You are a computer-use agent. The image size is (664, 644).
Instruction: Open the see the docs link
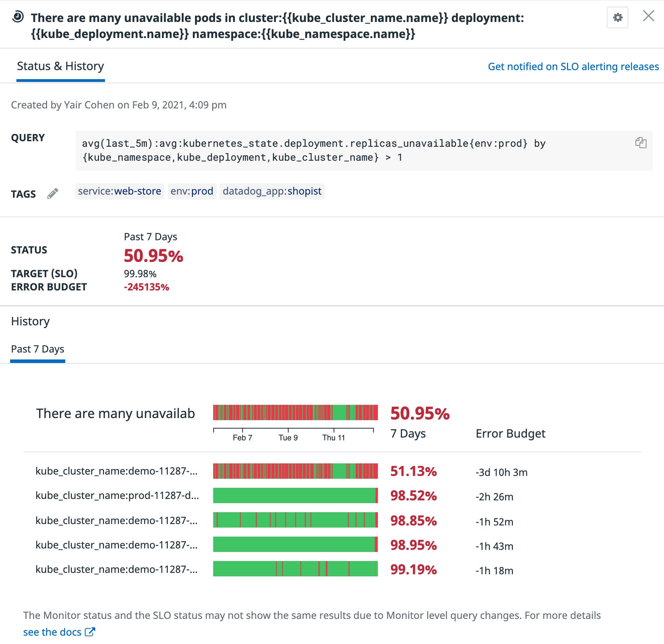[52, 631]
